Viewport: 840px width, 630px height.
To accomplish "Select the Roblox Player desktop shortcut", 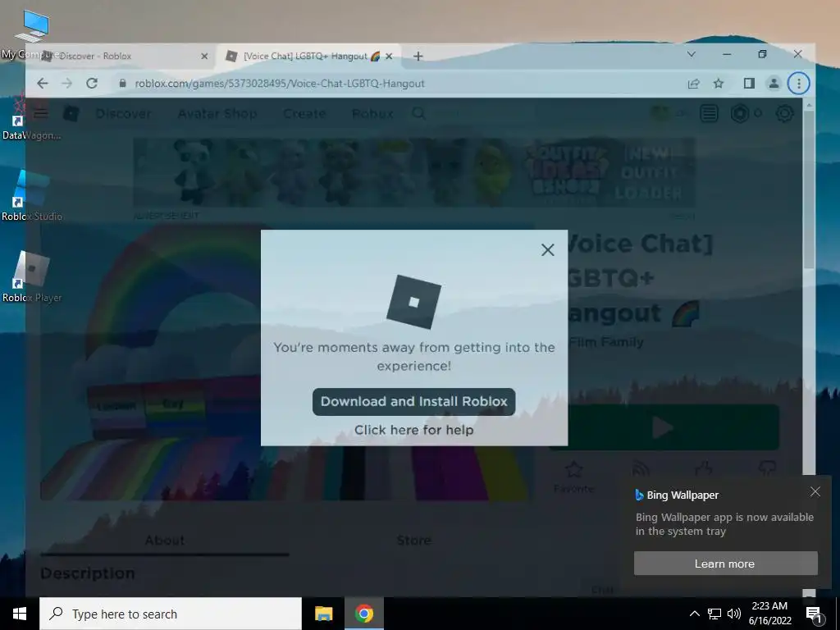I will click(32, 277).
